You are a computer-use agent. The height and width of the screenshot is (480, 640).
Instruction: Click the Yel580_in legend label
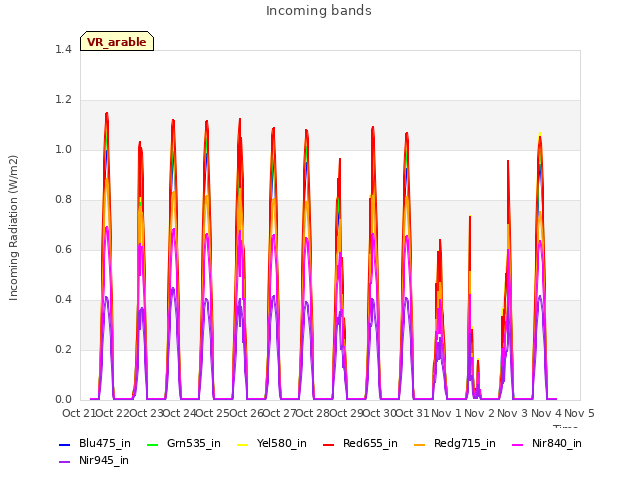click(282, 444)
